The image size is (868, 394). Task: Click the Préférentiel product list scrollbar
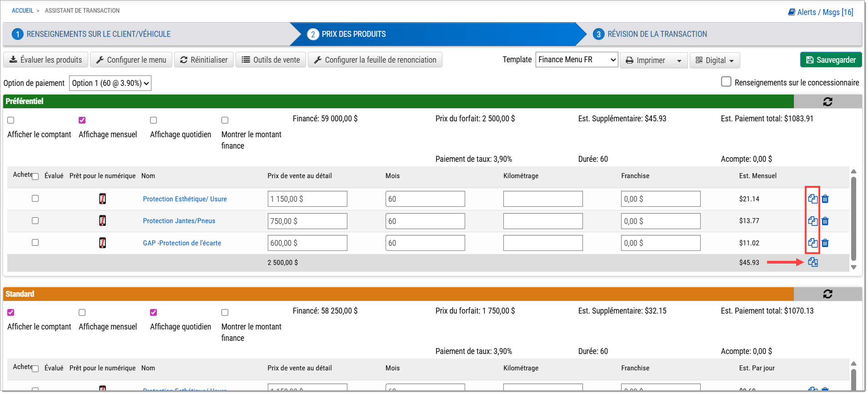[x=853, y=219]
